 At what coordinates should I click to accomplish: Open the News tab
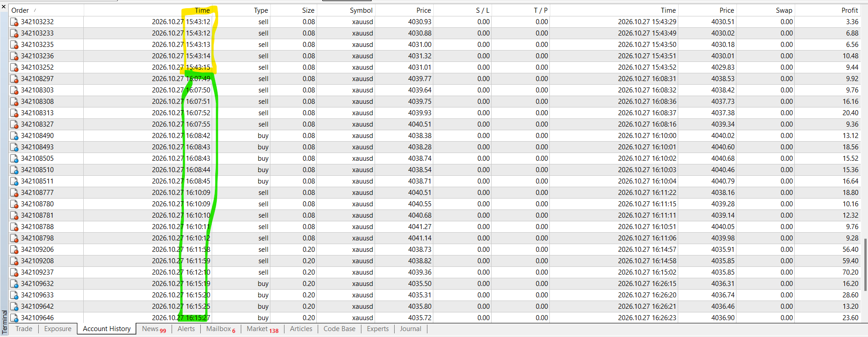[x=154, y=329]
